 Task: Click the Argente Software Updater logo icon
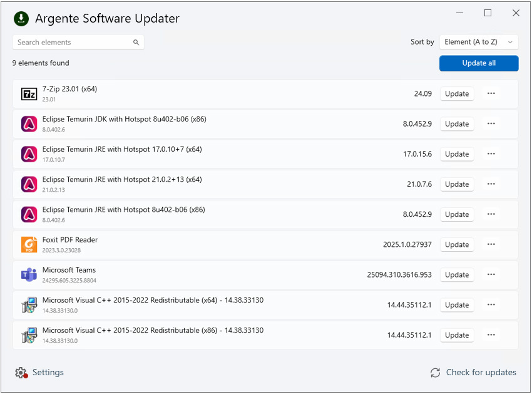21,19
